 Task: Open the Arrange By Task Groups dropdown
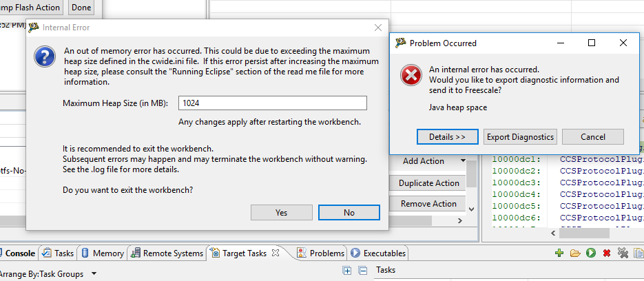(x=94, y=273)
